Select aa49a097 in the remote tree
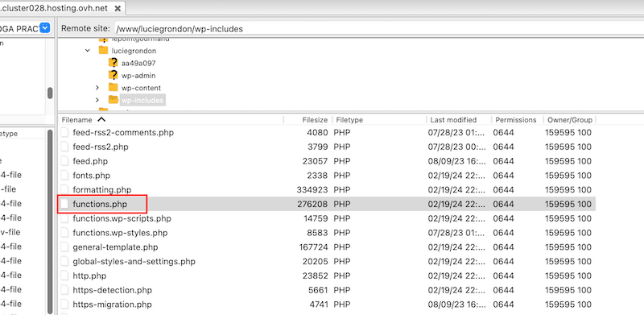This screenshot has height=315, width=644. click(138, 64)
